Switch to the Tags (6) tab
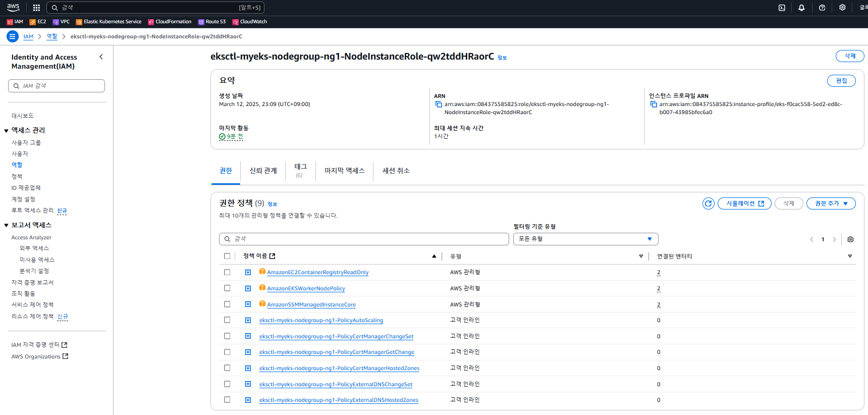Image resolution: width=868 pixels, height=415 pixels. (x=300, y=171)
